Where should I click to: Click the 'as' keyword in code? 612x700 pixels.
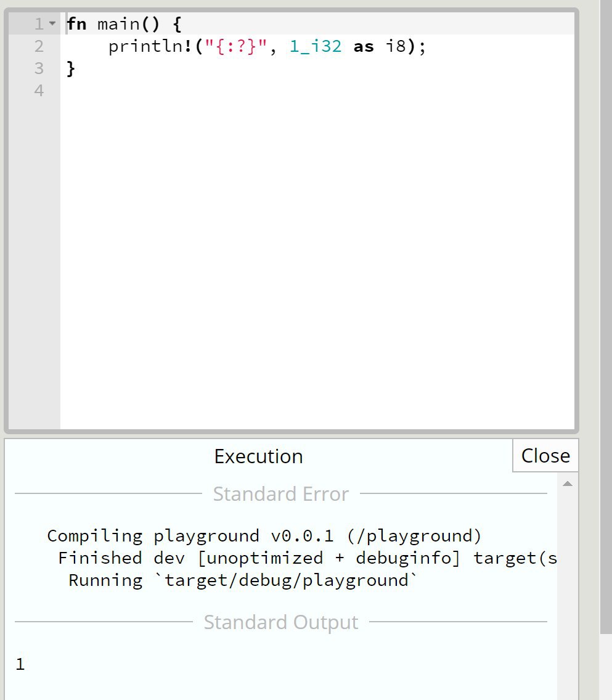tap(364, 46)
